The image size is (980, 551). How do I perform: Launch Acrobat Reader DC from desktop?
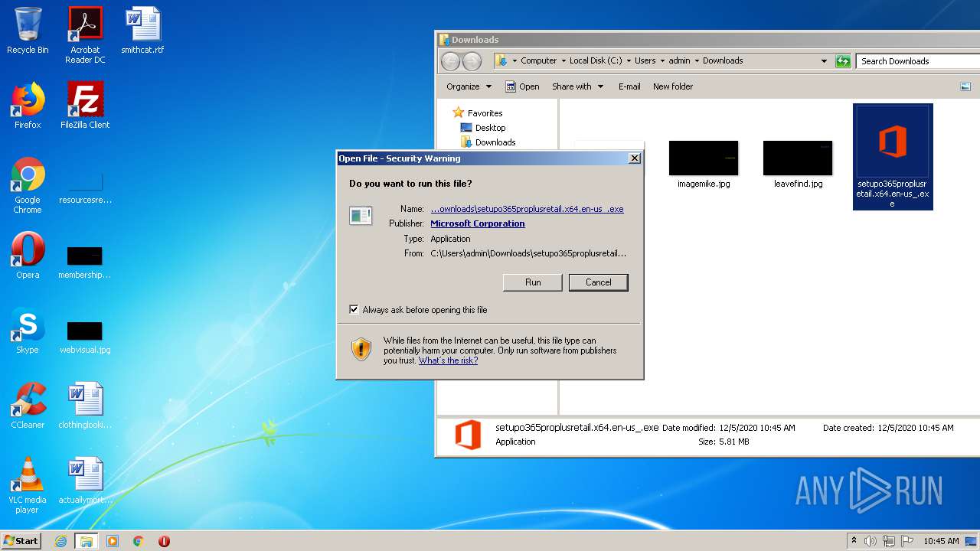85,35
